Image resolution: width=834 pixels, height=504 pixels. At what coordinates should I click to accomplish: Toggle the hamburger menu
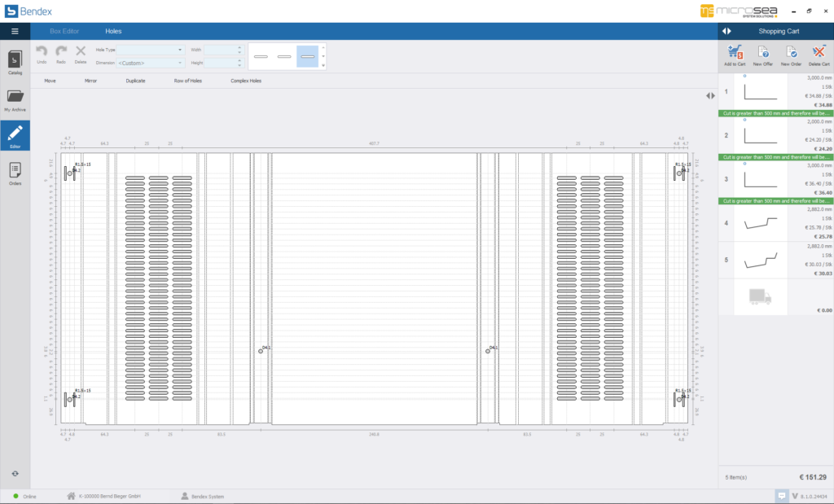15,31
